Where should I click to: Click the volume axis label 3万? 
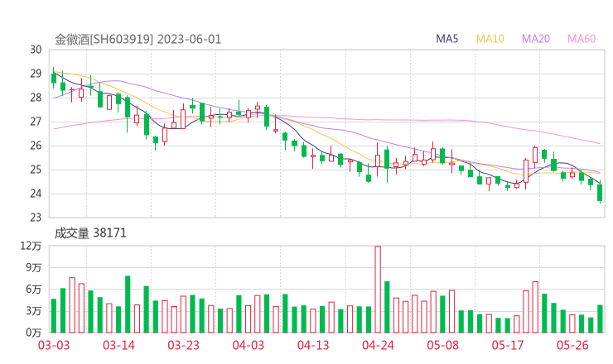click(34, 311)
